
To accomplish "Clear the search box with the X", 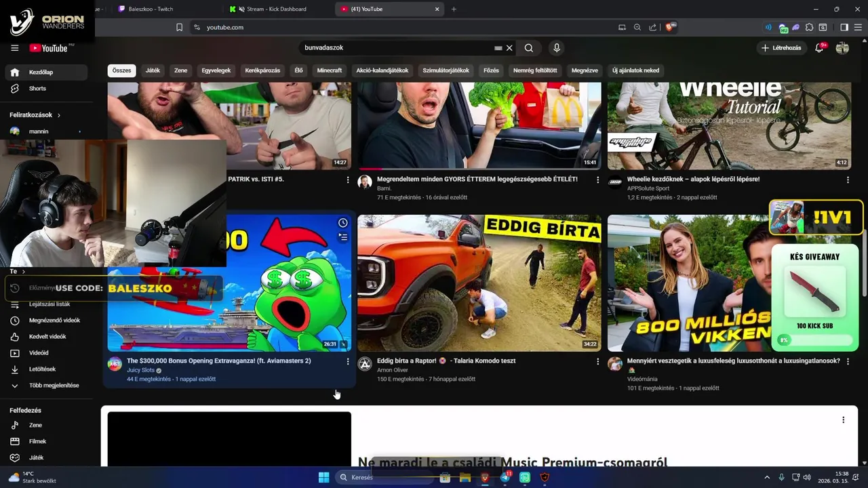I will [509, 48].
